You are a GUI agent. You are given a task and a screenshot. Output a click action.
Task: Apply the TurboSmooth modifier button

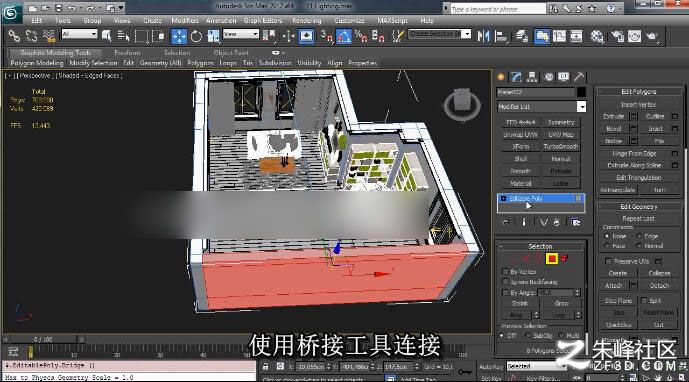[x=561, y=146]
